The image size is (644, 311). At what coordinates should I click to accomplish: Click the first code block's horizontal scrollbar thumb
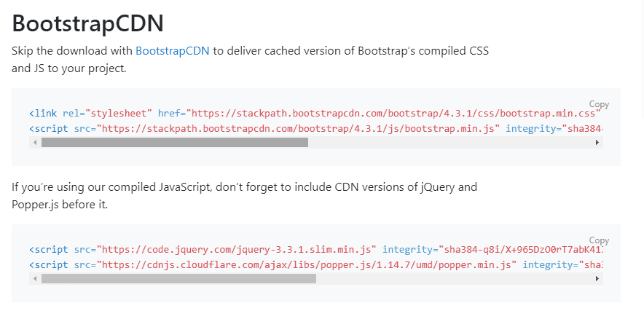[x=175, y=143]
